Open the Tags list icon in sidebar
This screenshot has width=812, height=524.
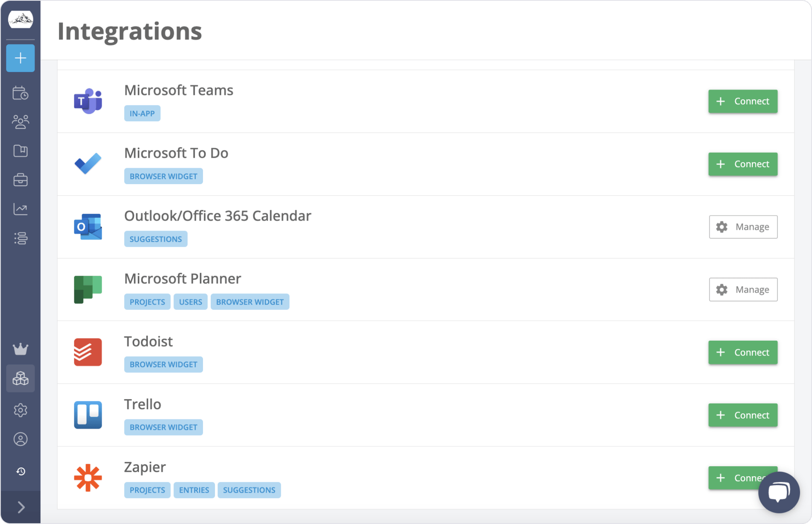tap(20, 238)
